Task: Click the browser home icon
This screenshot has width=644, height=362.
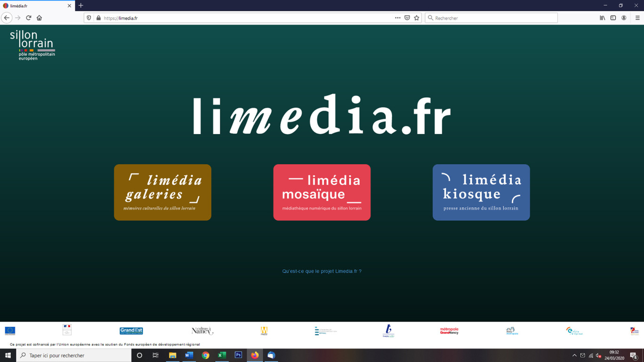Action: pos(39,18)
